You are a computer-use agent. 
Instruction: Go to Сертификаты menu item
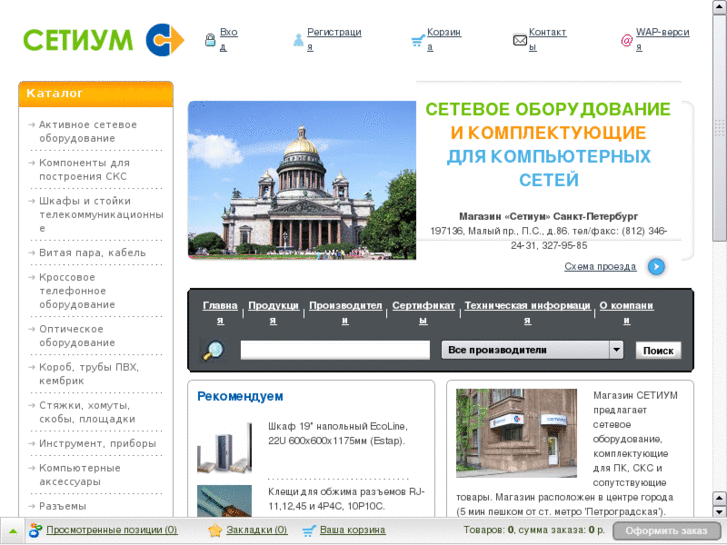[423, 313]
